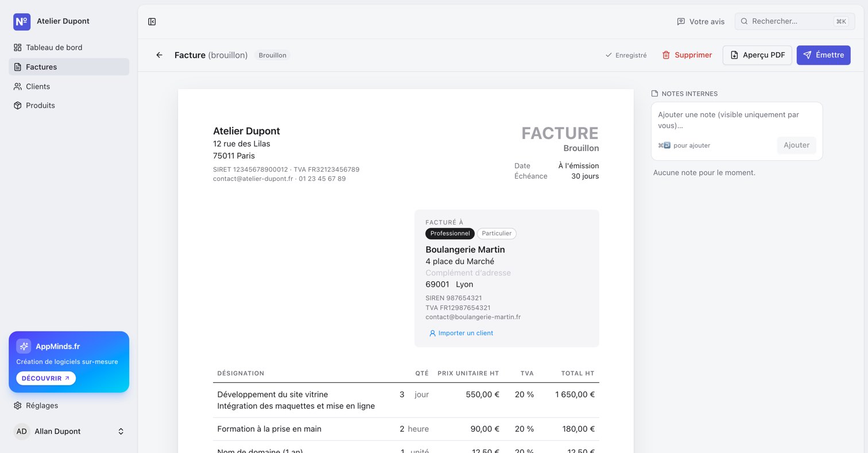Click the Complément d'adresse field
This screenshot has width=868, height=453.
pos(468,273)
